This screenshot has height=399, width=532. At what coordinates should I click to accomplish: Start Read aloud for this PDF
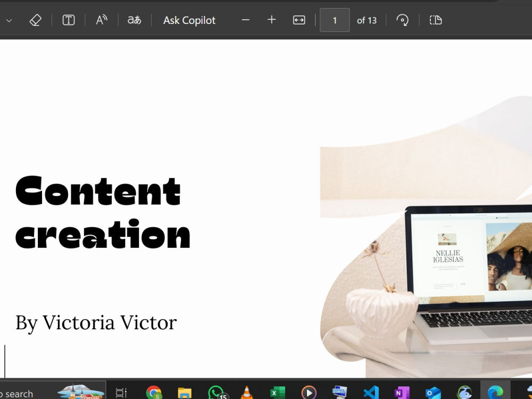102,20
